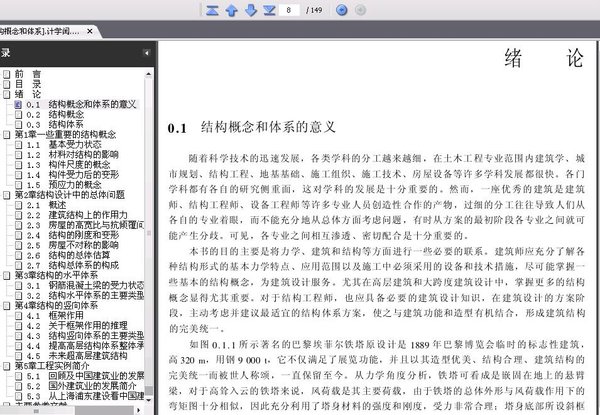Click the page number field showing 8
Viewport: 600px width, 415px height.
tap(289, 10)
